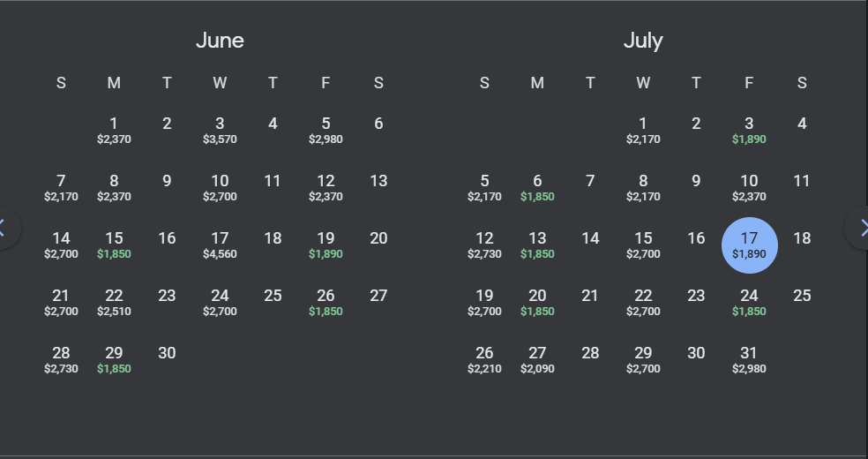Pick June 5 at $2,980

(x=325, y=130)
